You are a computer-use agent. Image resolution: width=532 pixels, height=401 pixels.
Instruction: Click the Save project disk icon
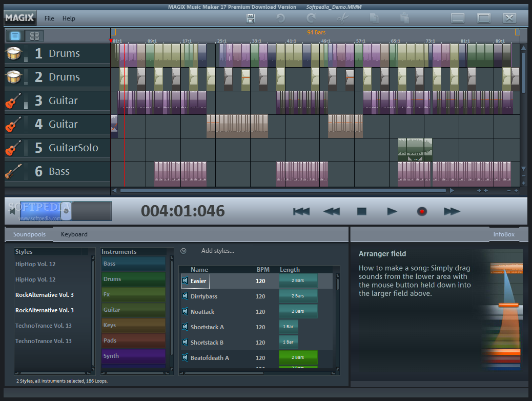click(251, 18)
